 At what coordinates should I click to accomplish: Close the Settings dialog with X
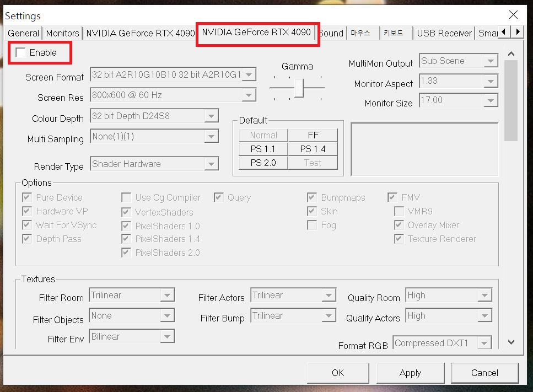(x=513, y=15)
